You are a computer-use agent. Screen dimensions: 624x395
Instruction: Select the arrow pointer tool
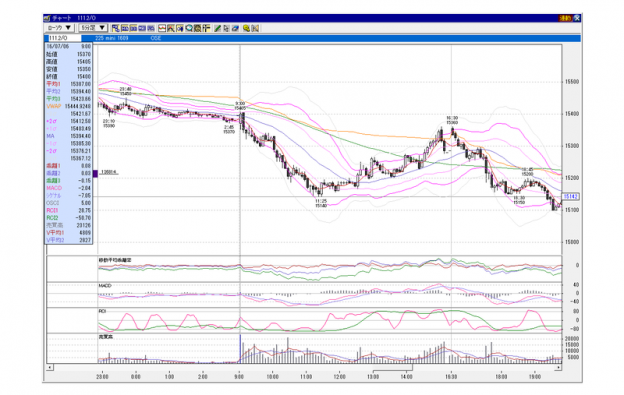pos(226,28)
